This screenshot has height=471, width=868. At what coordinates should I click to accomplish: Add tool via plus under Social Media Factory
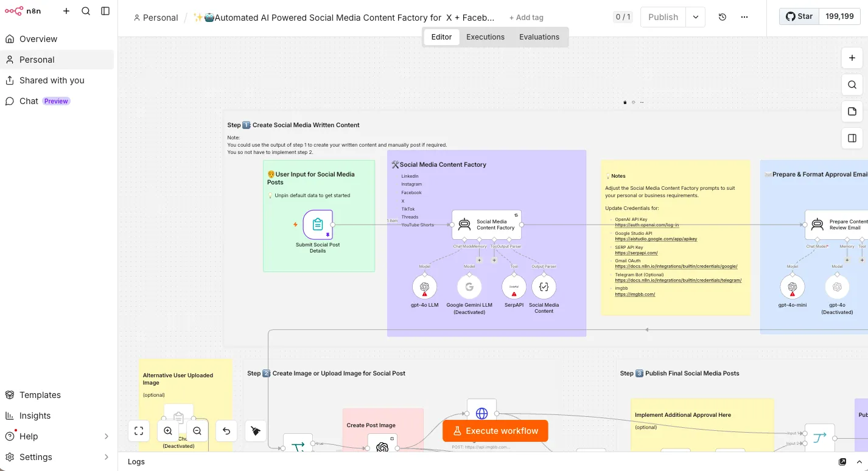pyautogui.click(x=494, y=260)
